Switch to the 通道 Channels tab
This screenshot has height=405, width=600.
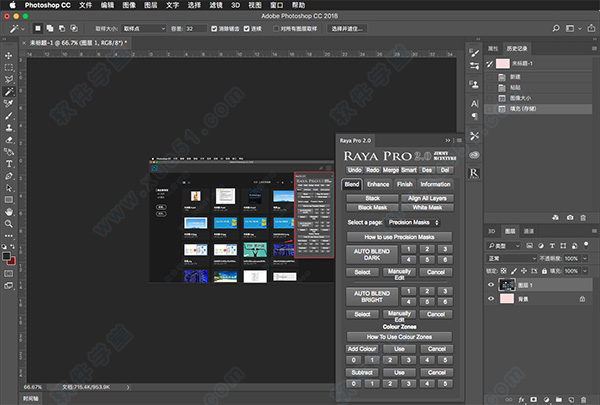(528, 231)
